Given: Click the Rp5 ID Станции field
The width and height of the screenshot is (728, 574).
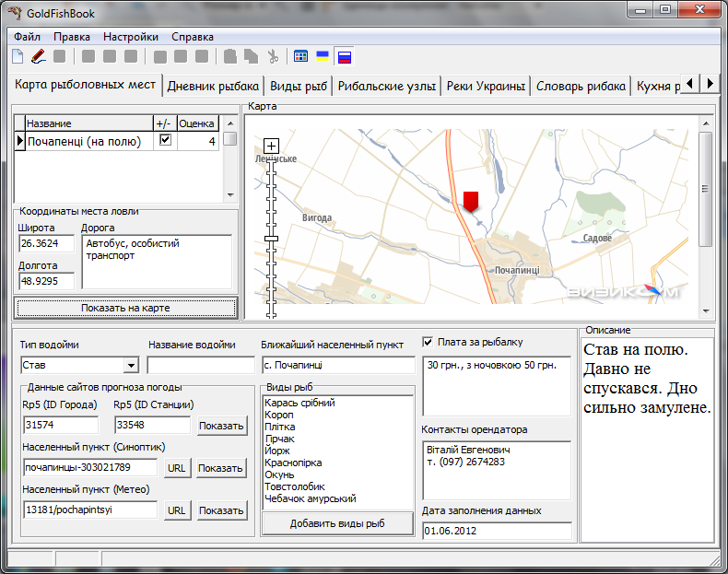Looking at the screenshot, I should pyautogui.click(x=152, y=425).
